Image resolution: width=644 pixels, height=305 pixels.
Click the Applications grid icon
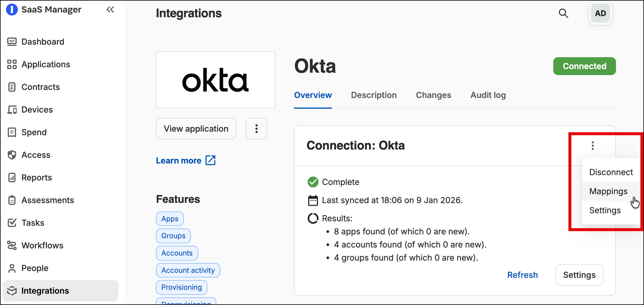click(x=12, y=64)
